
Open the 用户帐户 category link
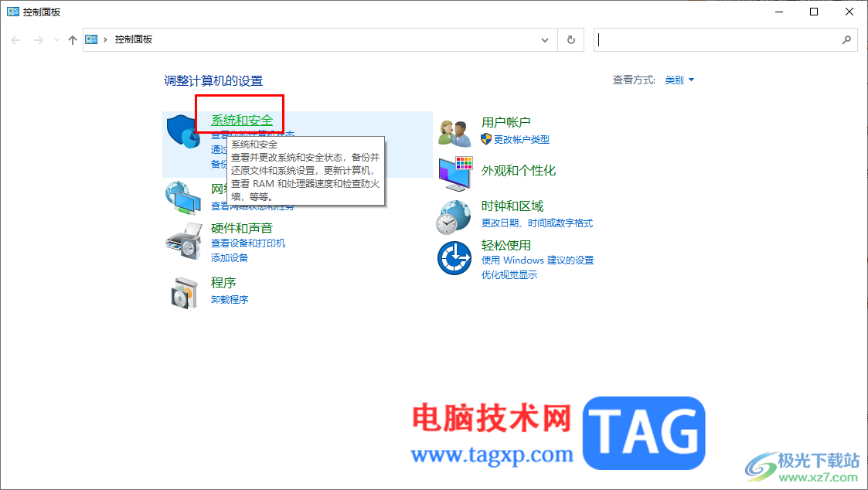pos(506,122)
